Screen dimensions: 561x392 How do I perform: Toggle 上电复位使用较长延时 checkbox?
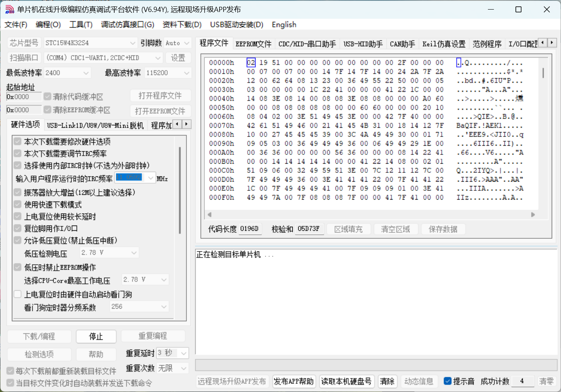(x=18, y=216)
